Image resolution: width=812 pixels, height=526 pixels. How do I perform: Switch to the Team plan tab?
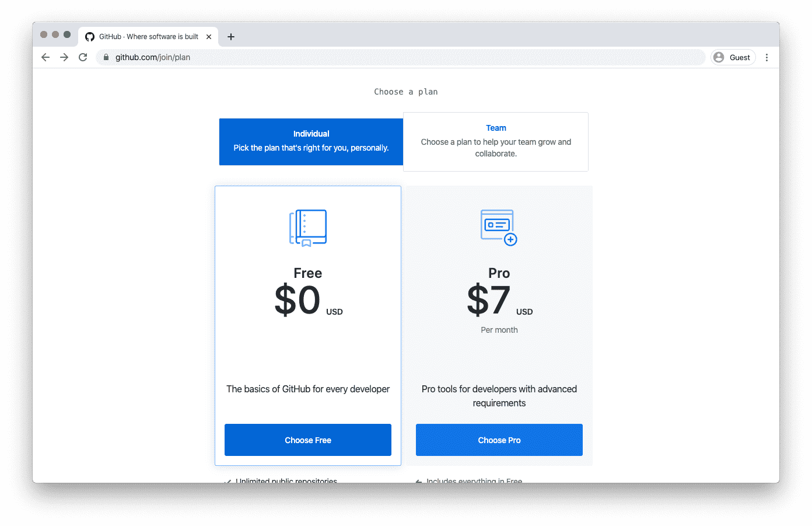496,142
